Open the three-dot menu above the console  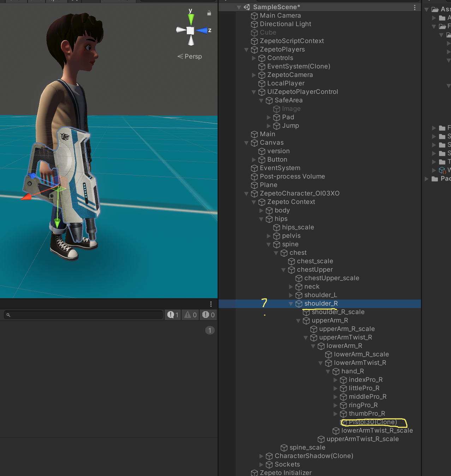coord(211,304)
